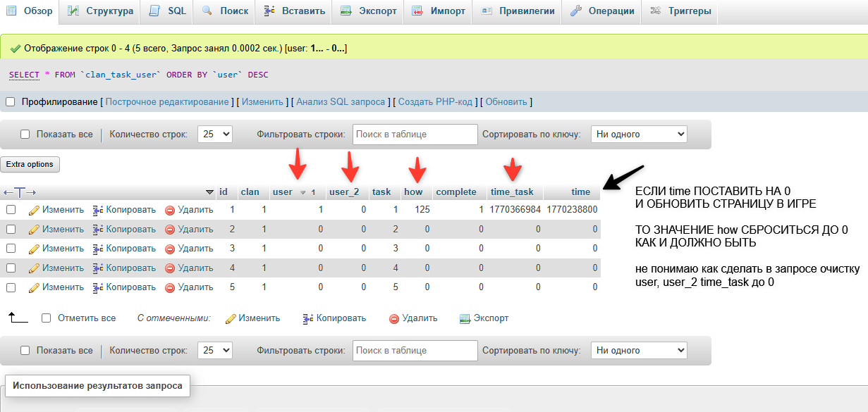This screenshot has height=412, width=868.
Task: Toggle the Check all checkbox below the table
Action: (47, 318)
